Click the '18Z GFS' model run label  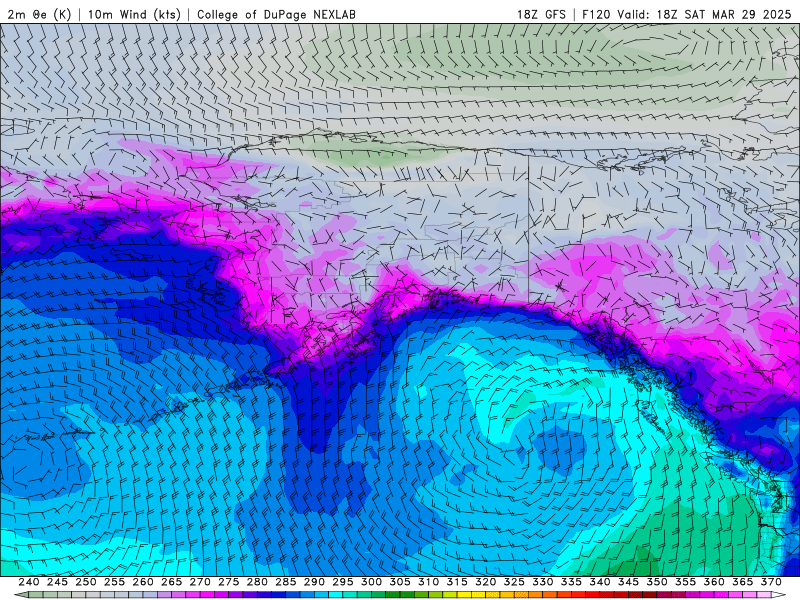click(x=541, y=14)
